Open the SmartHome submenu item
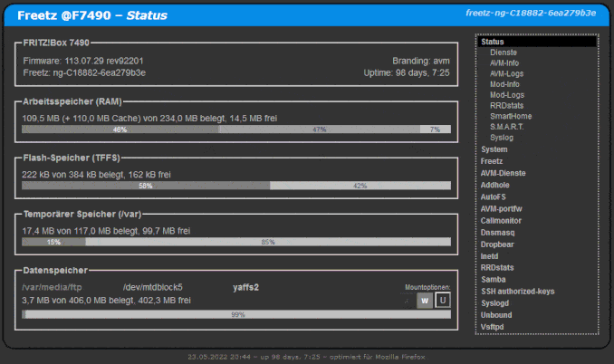The image size is (614, 364). pyautogui.click(x=511, y=116)
